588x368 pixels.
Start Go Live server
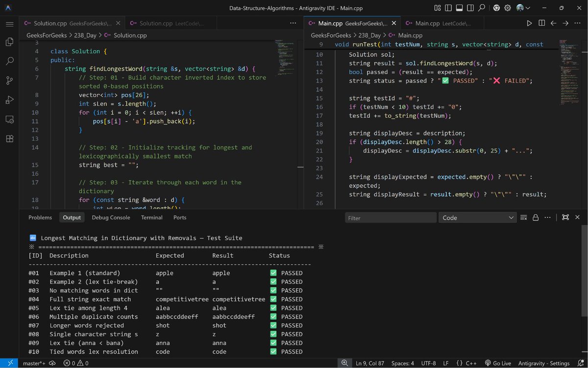498,363
